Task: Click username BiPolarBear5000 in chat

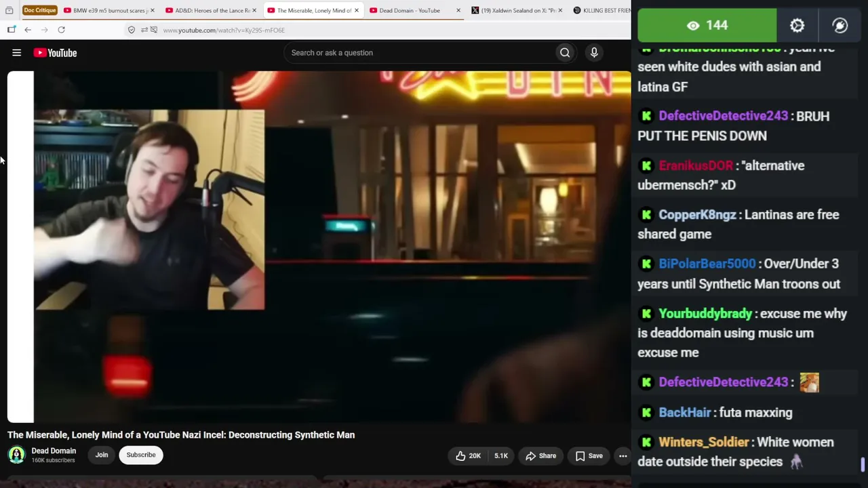Action: (x=707, y=264)
